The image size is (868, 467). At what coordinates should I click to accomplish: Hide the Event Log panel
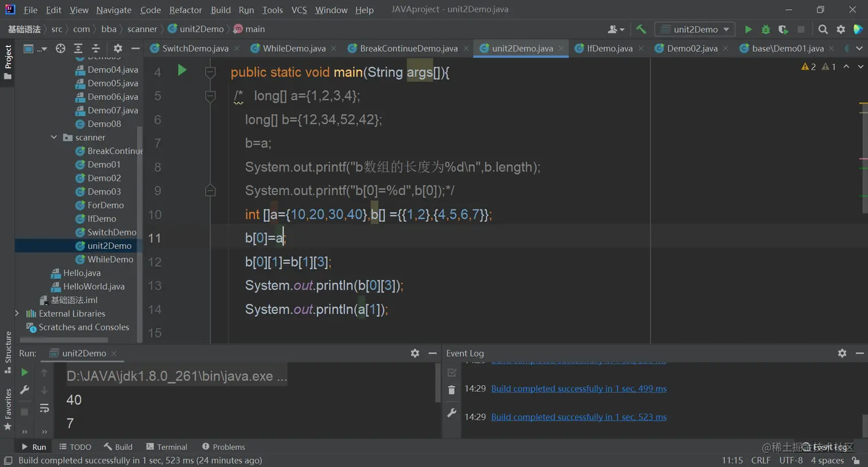[x=859, y=353]
